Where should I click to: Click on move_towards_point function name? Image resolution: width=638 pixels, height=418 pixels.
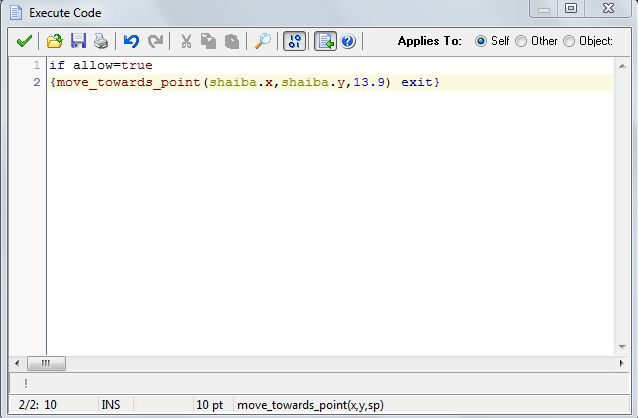pos(129,83)
